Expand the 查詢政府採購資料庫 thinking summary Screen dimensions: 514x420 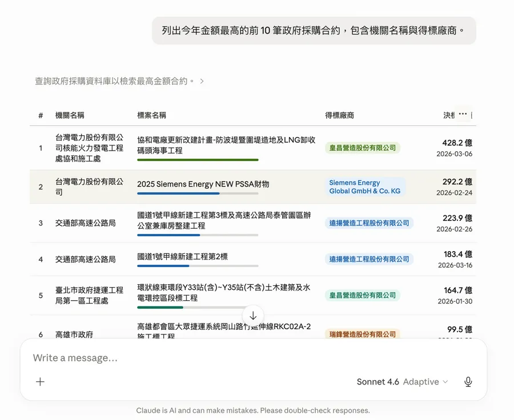pos(119,81)
